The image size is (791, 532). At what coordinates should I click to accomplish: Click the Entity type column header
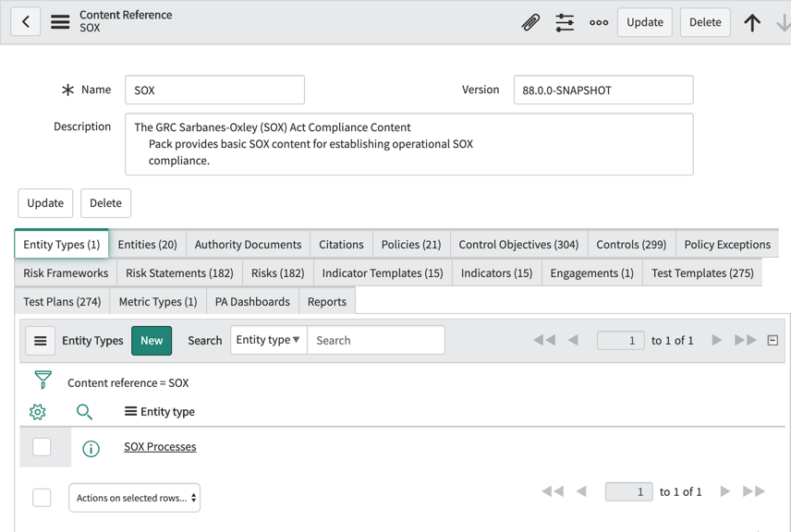[167, 412]
